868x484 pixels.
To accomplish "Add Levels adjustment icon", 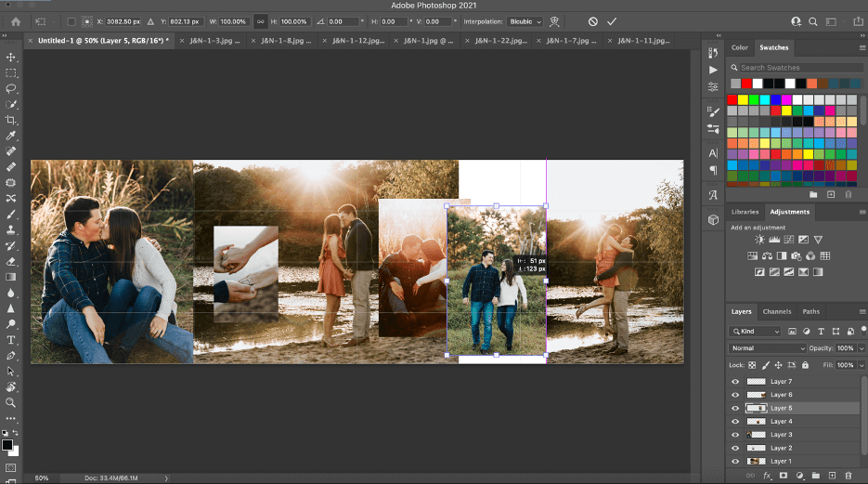I will click(774, 240).
